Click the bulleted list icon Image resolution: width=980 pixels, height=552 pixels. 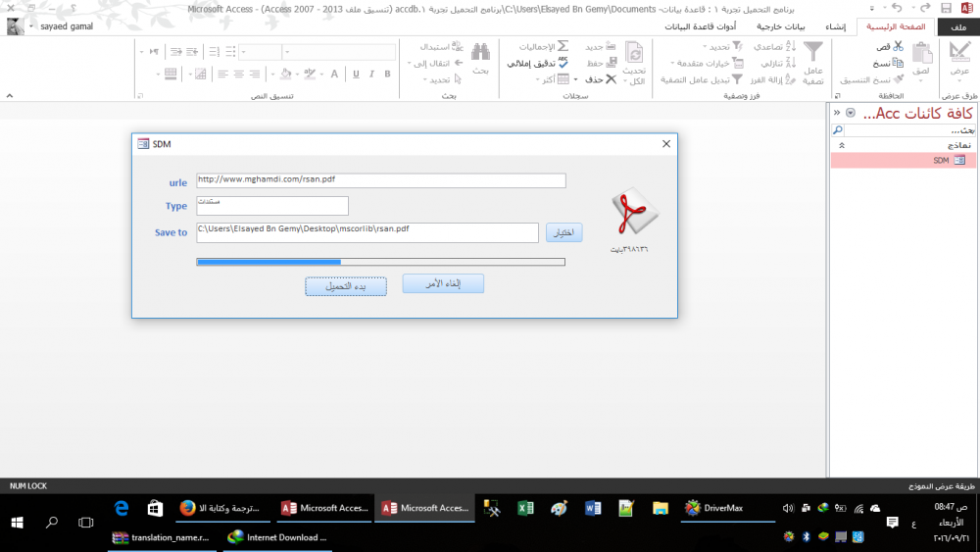click(x=230, y=51)
